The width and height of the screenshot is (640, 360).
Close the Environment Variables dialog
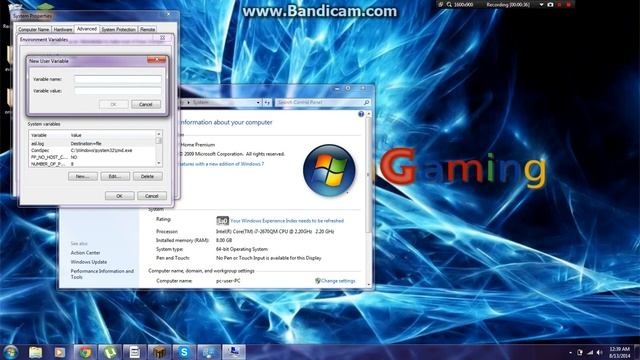[x=162, y=38]
